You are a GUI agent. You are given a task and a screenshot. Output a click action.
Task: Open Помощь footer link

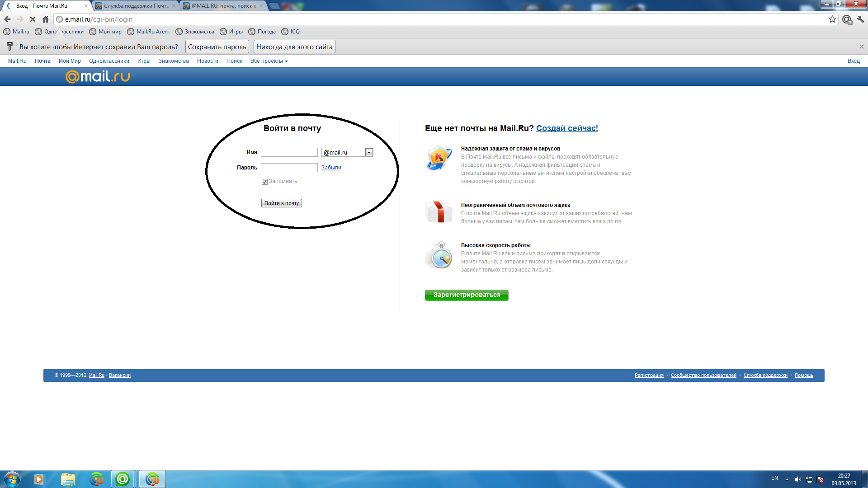pos(804,375)
